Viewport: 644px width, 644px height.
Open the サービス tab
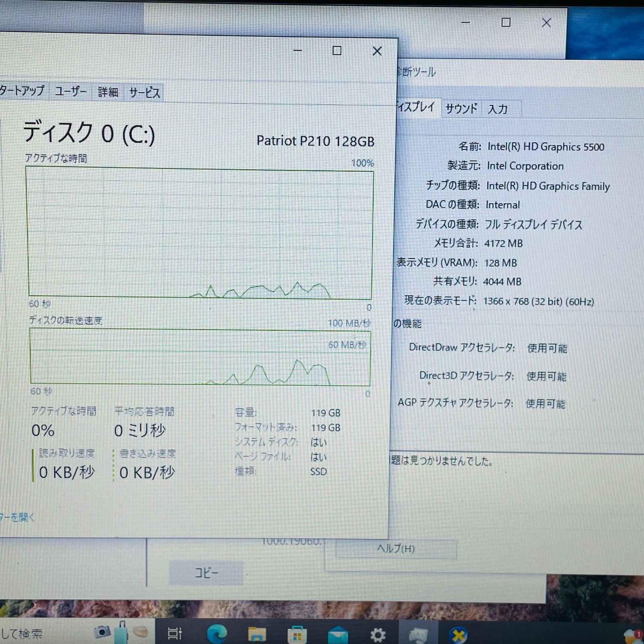click(x=144, y=93)
